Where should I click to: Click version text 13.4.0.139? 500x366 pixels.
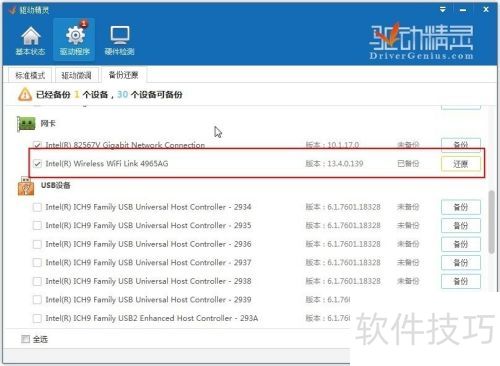[x=345, y=164]
